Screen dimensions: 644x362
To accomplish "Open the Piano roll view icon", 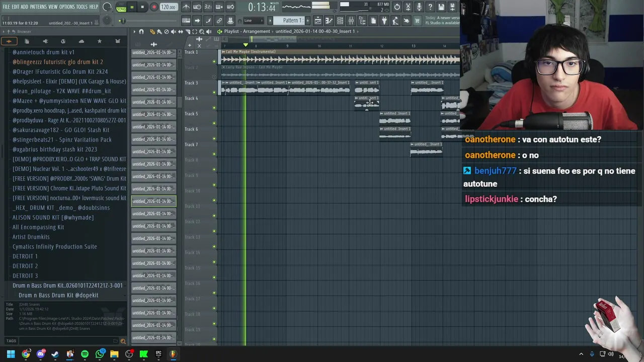I will (329, 21).
